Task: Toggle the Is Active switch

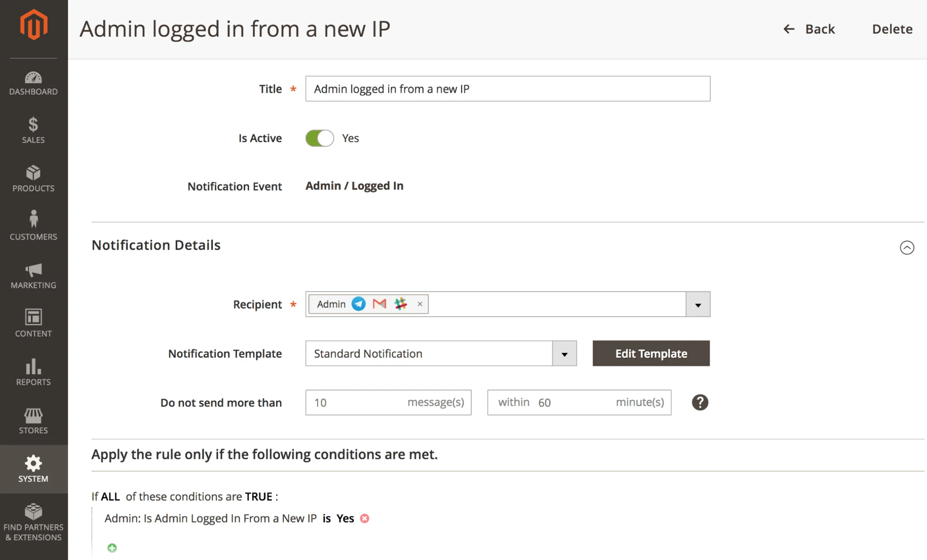Action: (320, 138)
